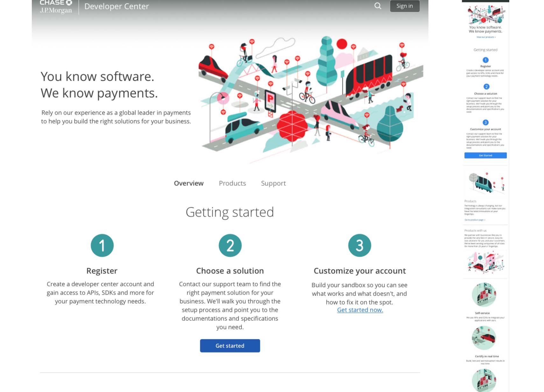The image size is (544, 392).
Task: Click the 'We know payments.' headline on desktop page
Action: 99,93
